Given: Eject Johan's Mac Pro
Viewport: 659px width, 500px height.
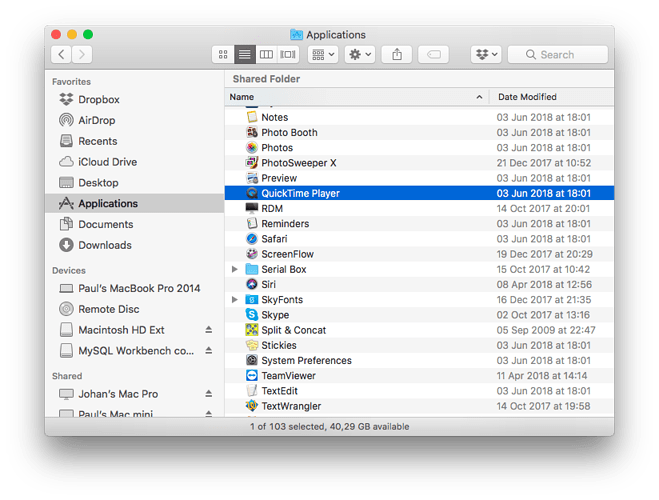Looking at the screenshot, I should 208,394.
